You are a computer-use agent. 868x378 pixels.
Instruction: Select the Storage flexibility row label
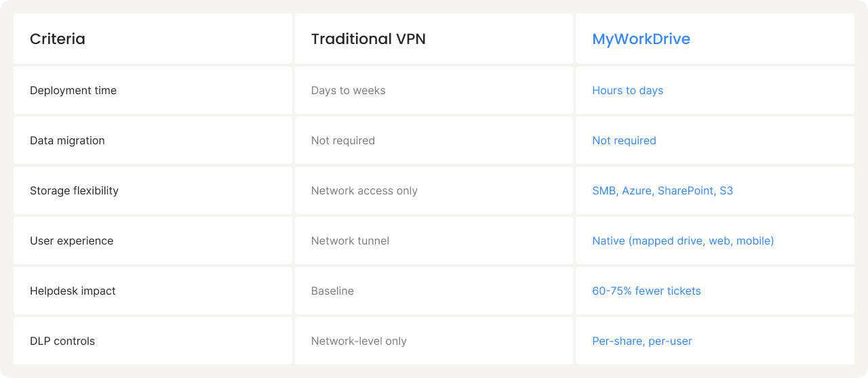(74, 191)
